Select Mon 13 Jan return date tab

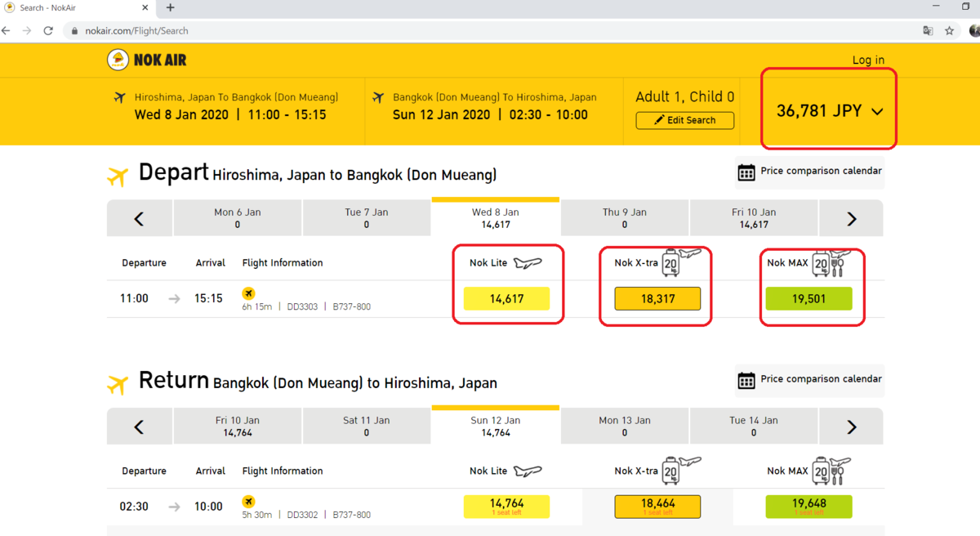pos(625,427)
